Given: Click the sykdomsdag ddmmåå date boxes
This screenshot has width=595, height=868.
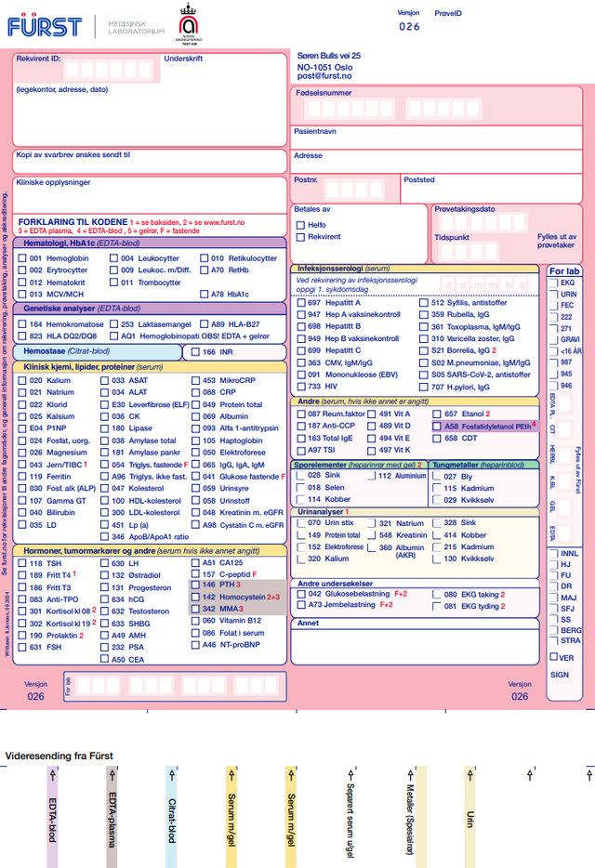Looking at the screenshot, I should pos(484,285).
